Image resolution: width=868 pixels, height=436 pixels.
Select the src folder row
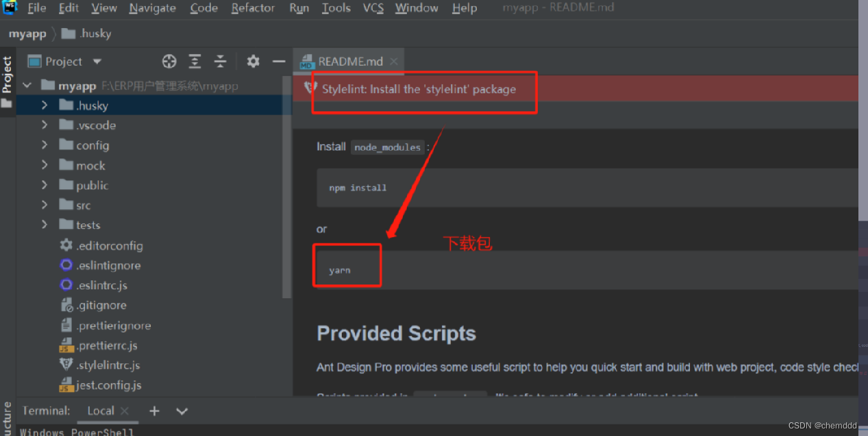pos(150,205)
